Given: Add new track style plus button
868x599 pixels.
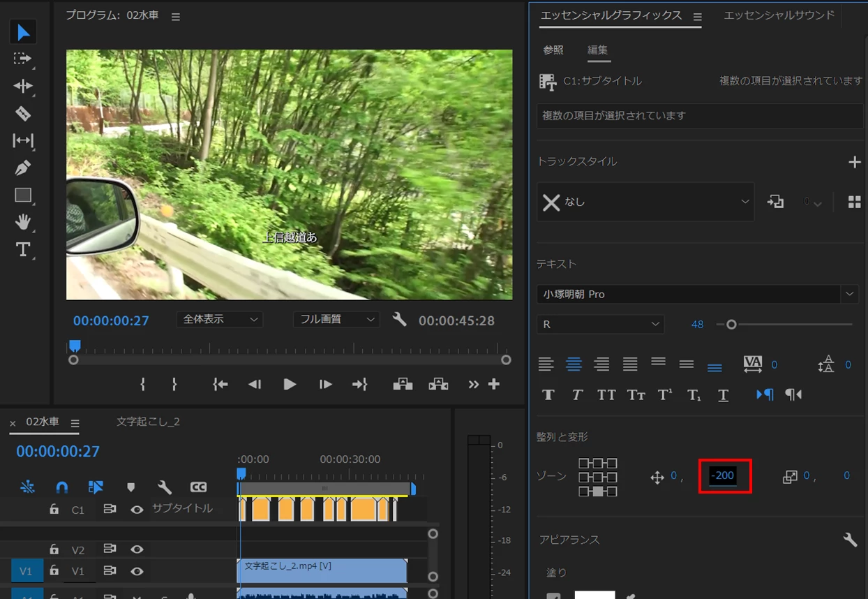Looking at the screenshot, I should [854, 162].
